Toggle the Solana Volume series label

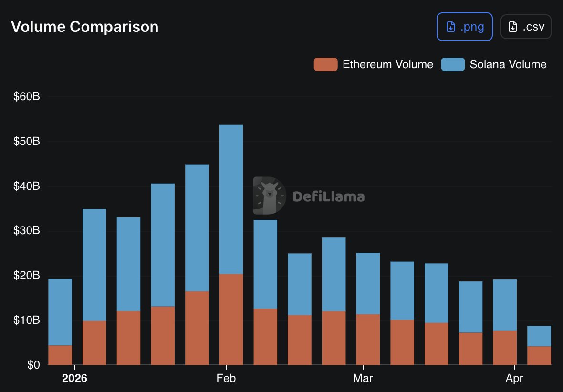pos(508,64)
